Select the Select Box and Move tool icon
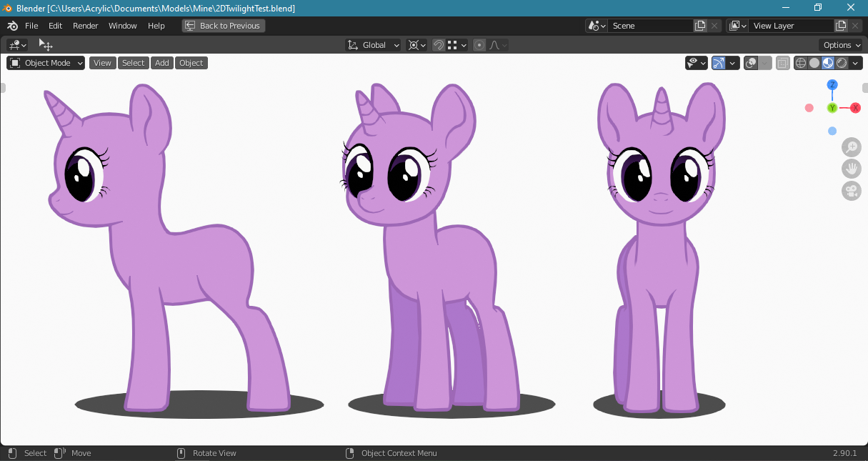868x461 pixels. tap(46, 45)
